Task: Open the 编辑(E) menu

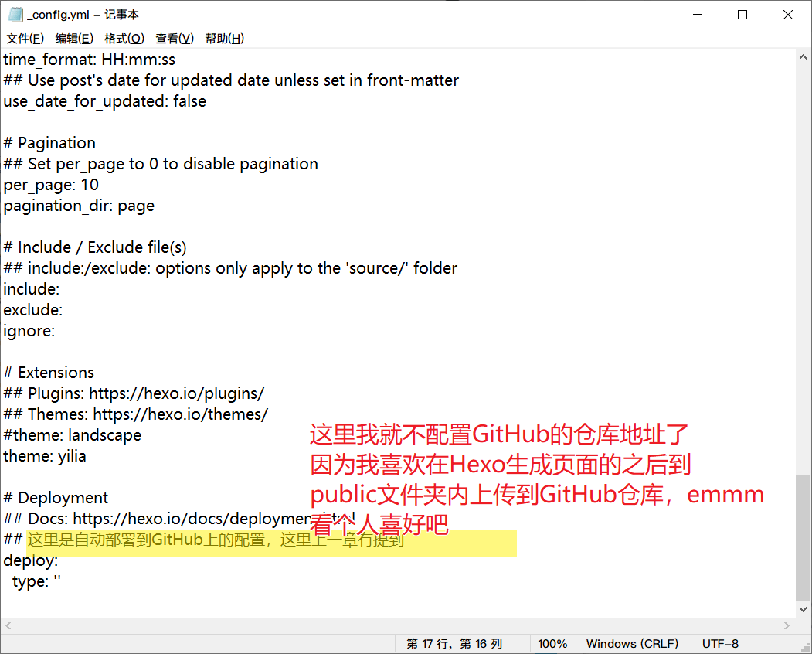Action: (74, 38)
